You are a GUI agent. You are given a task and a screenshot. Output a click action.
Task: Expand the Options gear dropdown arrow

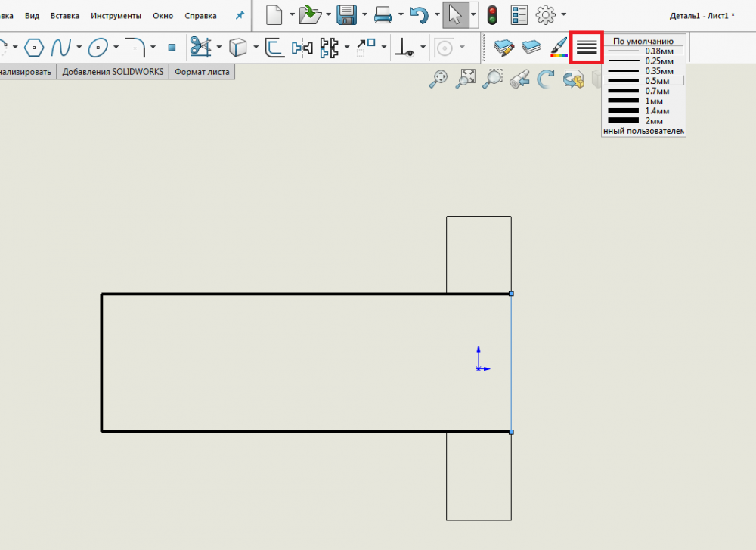[564, 15]
